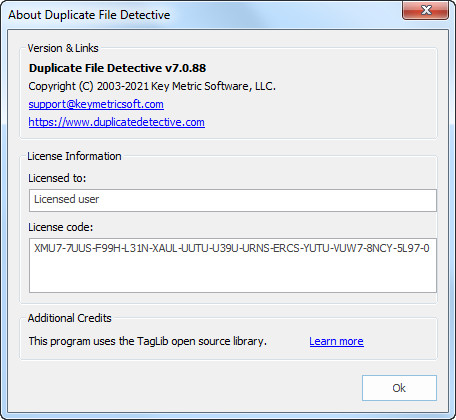Click the Copyright 2003-2021 Key Metric Software line

tap(152, 86)
